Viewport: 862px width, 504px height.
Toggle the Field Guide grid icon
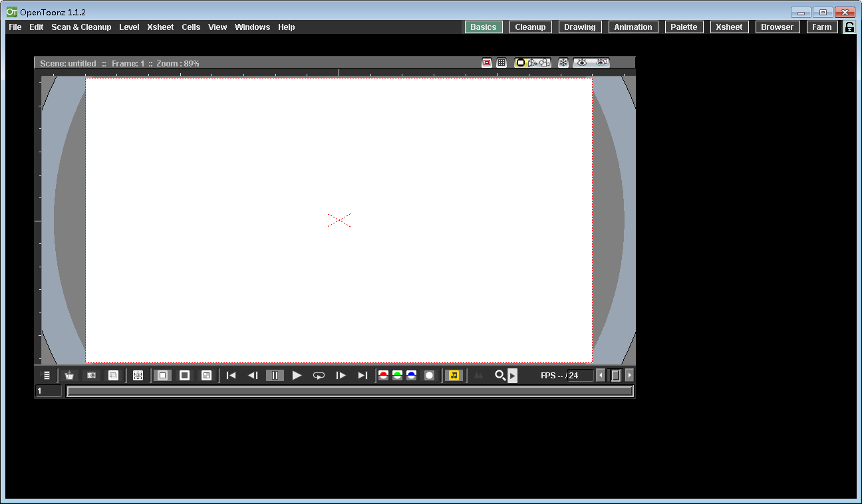pos(502,63)
